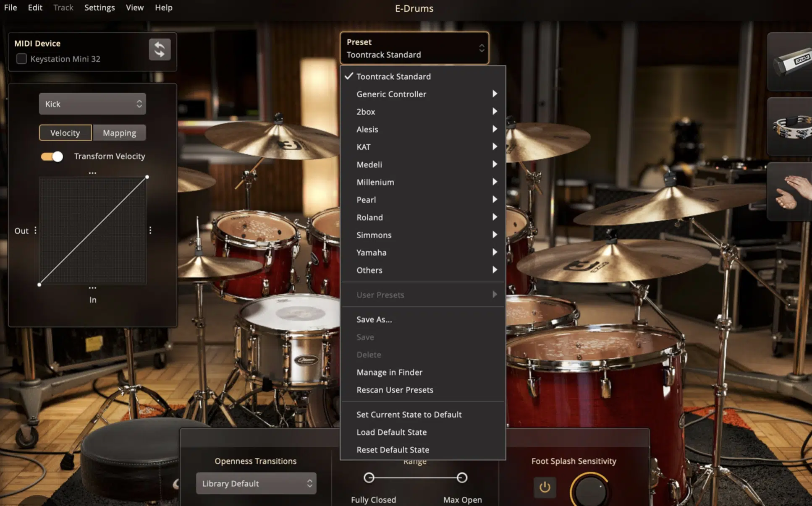Enable the Keystation Mini 32 checkbox
Image resolution: width=812 pixels, height=506 pixels.
tap(21, 58)
